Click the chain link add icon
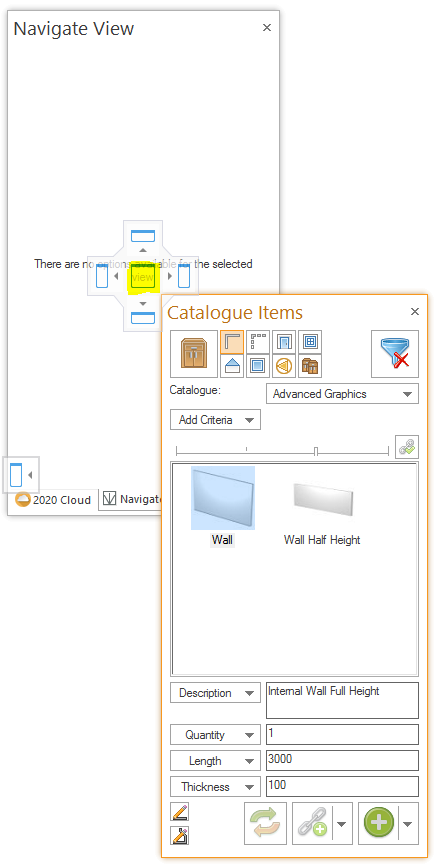This screenshot has height=865, width=434. pyautogui.click(x=313, y=824)
